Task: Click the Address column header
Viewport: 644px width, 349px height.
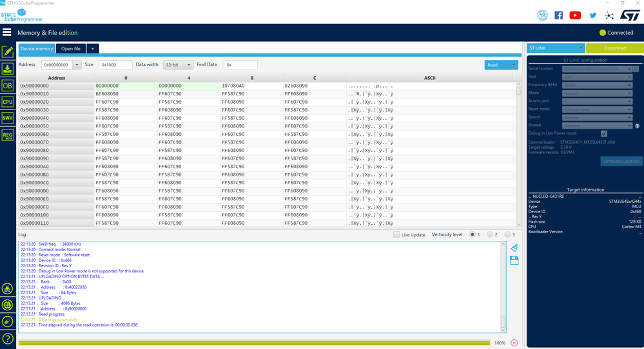Action: (56, 77)
